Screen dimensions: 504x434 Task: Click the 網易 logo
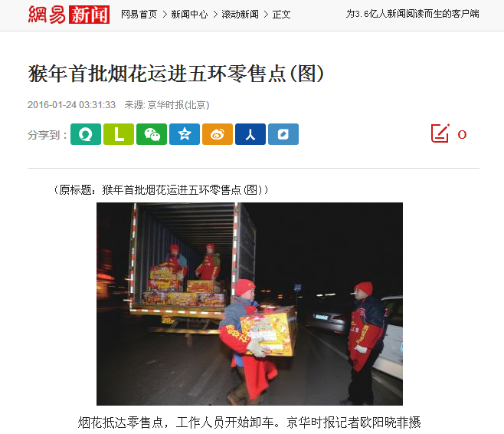click(x=47, y=15)
